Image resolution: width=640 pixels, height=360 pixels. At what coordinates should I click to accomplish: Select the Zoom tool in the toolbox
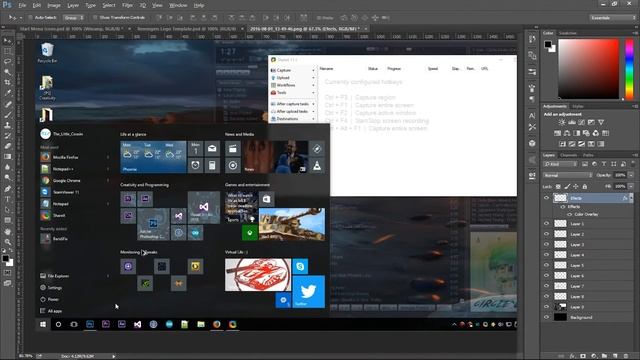point(7,242)
